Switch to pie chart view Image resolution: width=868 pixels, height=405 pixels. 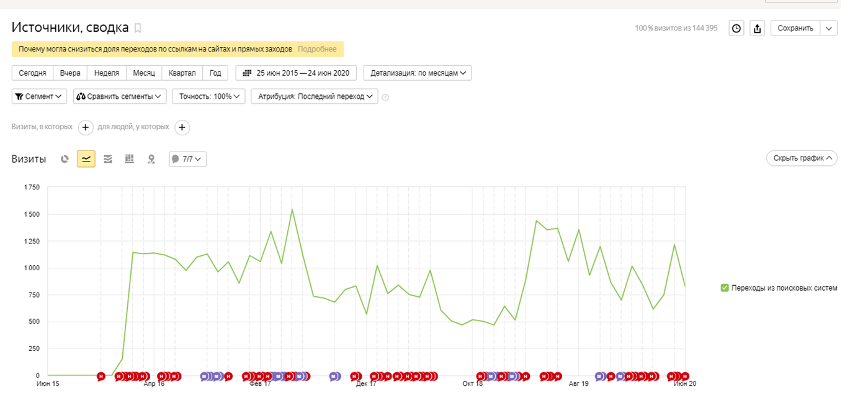tap(65, 159)
